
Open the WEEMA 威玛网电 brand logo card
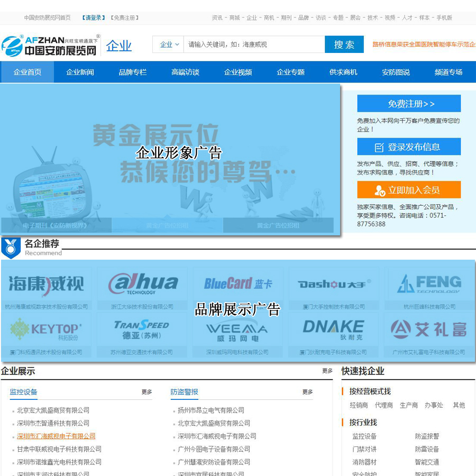(237, 335)
